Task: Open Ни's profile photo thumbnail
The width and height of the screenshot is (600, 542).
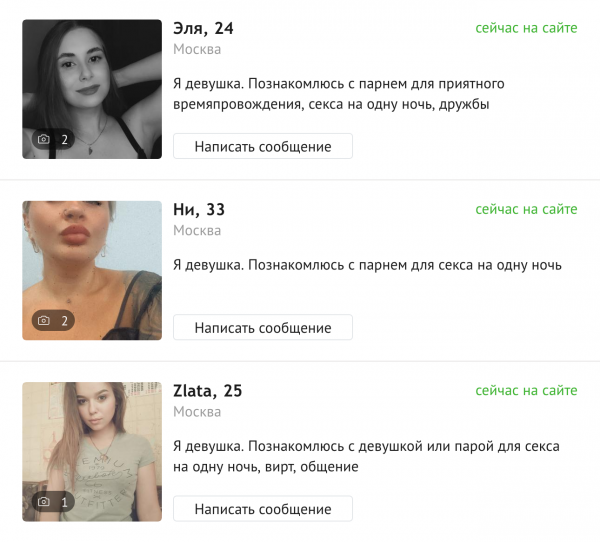Action: pos(92,270)
